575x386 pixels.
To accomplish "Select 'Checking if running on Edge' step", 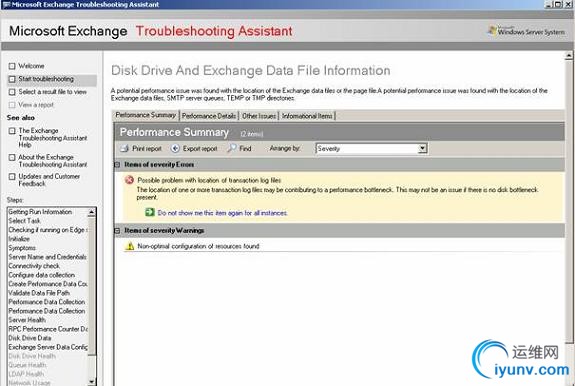I will [x=48, y=230].
